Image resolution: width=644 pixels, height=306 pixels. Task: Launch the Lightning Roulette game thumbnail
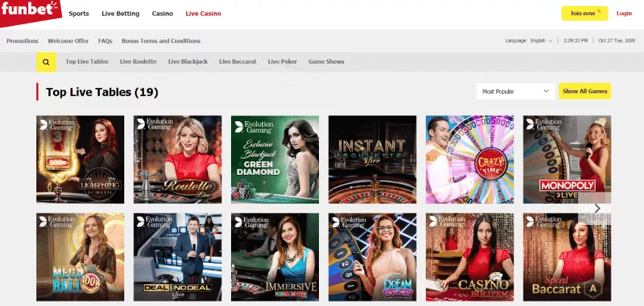(80, 159)
